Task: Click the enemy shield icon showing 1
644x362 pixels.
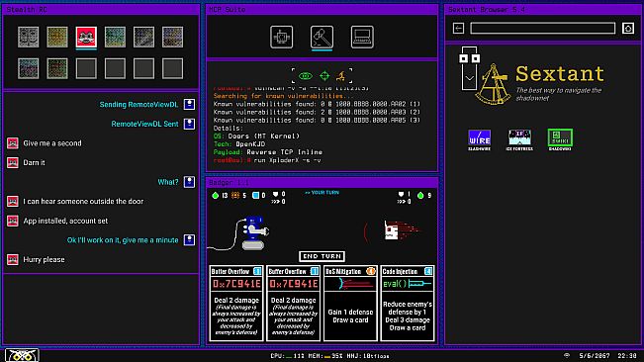Action: pyautogui.click(x=401, y=194)
